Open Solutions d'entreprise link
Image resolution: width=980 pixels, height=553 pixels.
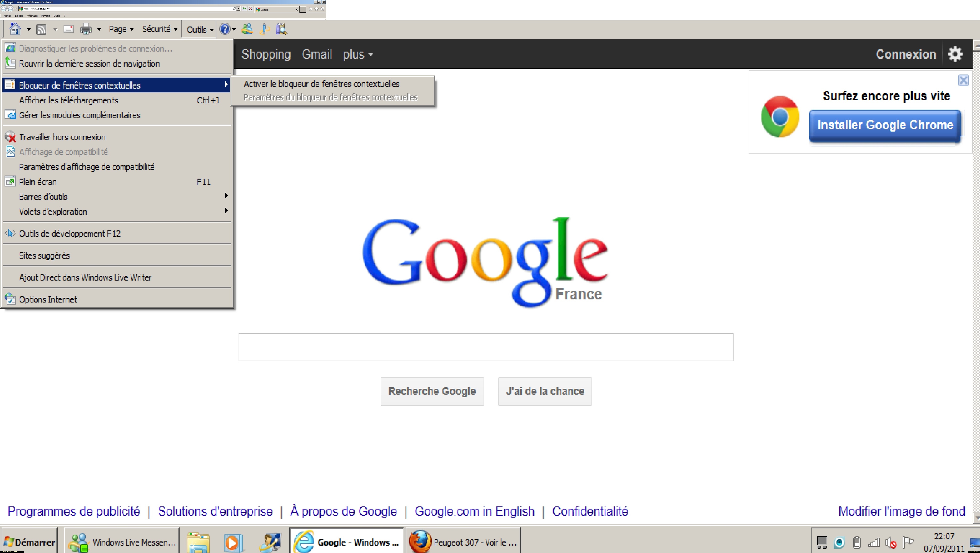click(215, 511)
